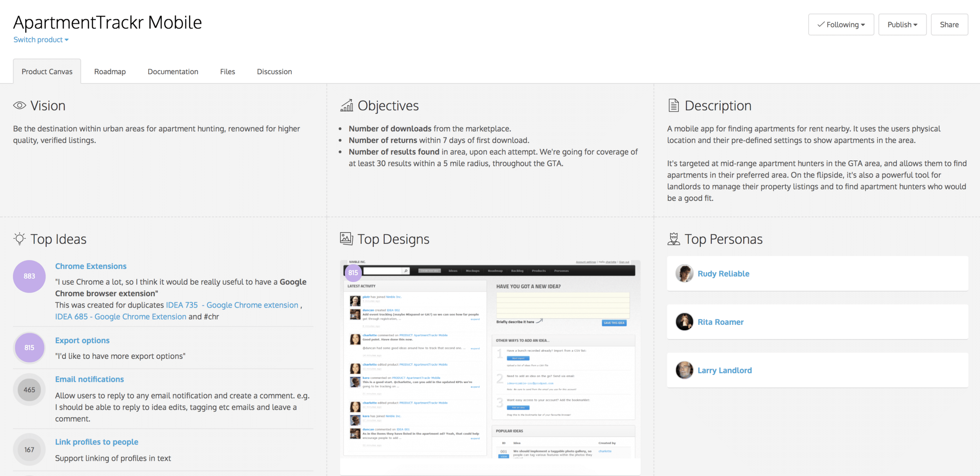The width and height of the screenshot is (980, 476).
Task: Open the Discussion tab
Action: (274, 72)
